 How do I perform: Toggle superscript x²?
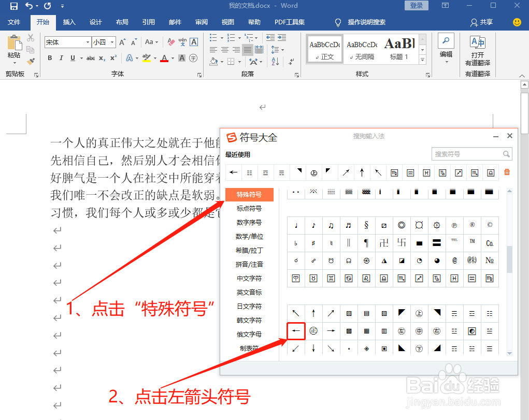point(113,57)
